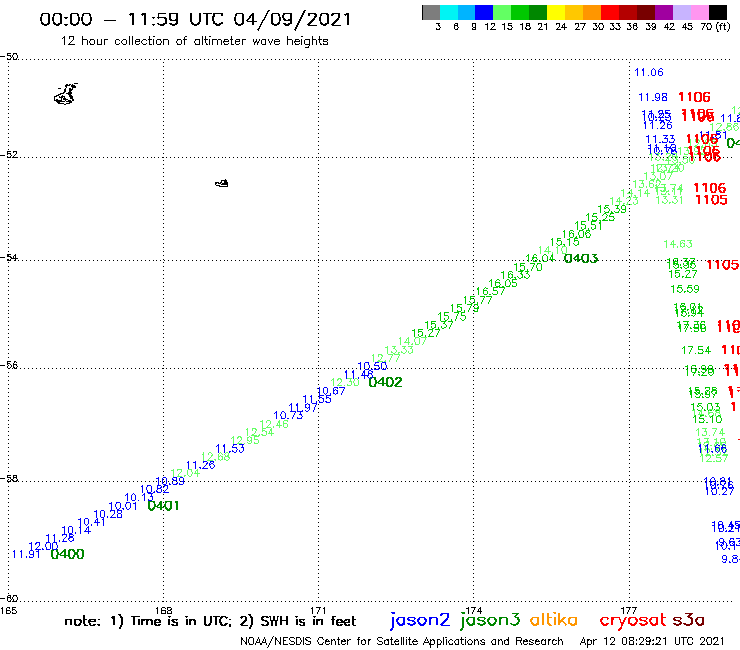Click the wave height value 15.70
This screenshot has width=740, height=650.
click(x=528, y=267)
